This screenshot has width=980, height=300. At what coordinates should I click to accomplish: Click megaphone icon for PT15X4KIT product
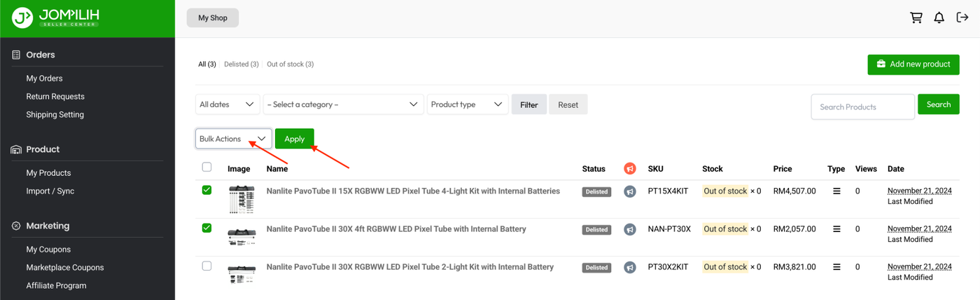tap(630, 191)
